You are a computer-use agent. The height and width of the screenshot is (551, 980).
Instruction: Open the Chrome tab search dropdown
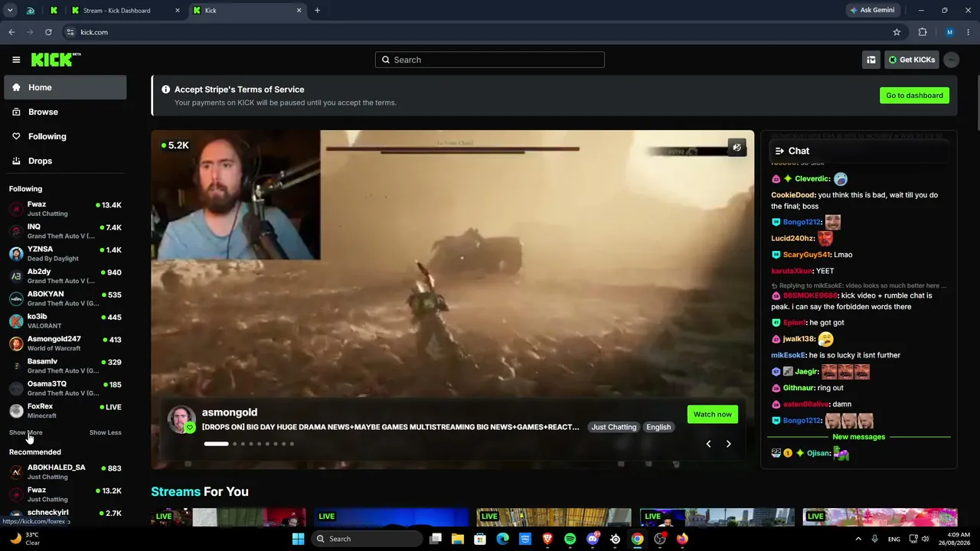pyautogui.click(x=10, y=11)
